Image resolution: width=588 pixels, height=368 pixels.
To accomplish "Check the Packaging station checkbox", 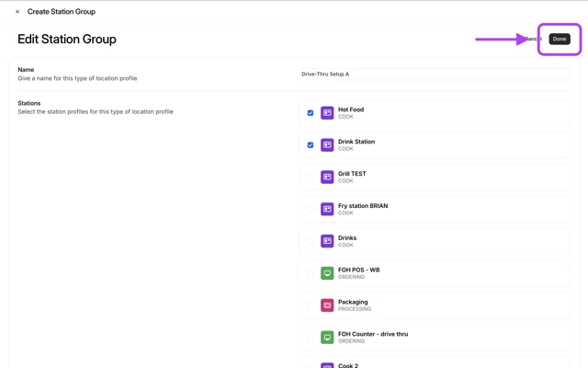I will click(311, 305).
